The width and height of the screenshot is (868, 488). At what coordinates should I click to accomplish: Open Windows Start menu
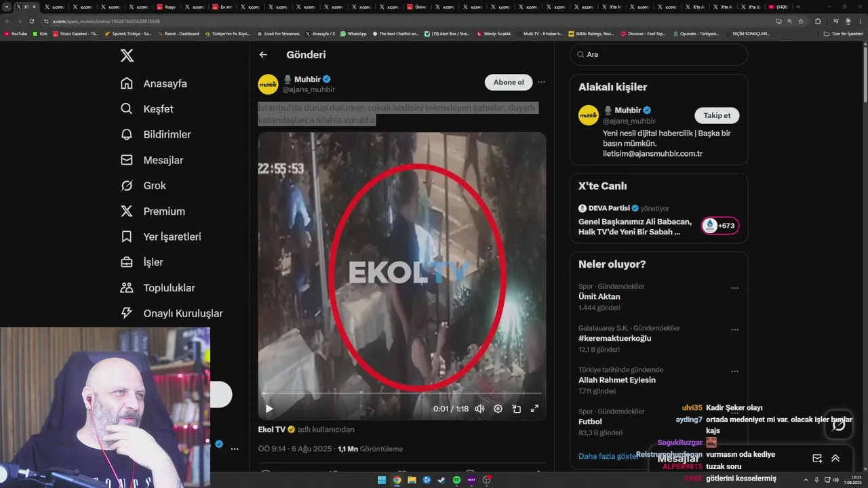(x=382, y=480)
